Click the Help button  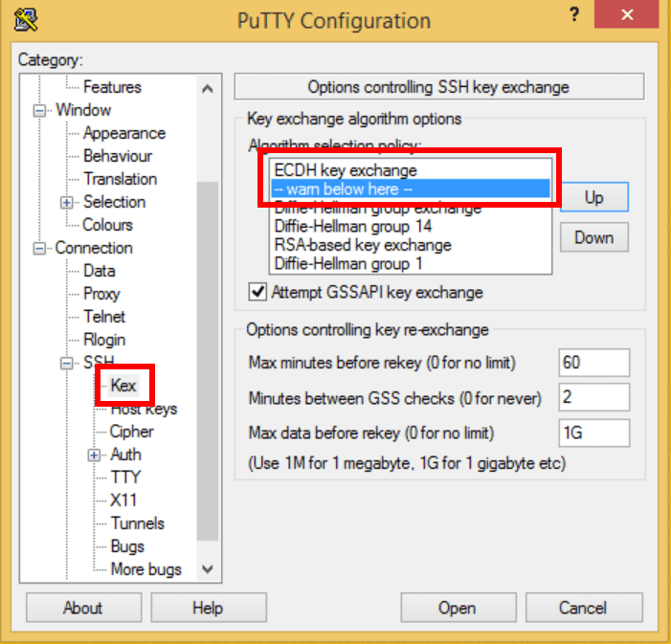(x=209, y=608)
